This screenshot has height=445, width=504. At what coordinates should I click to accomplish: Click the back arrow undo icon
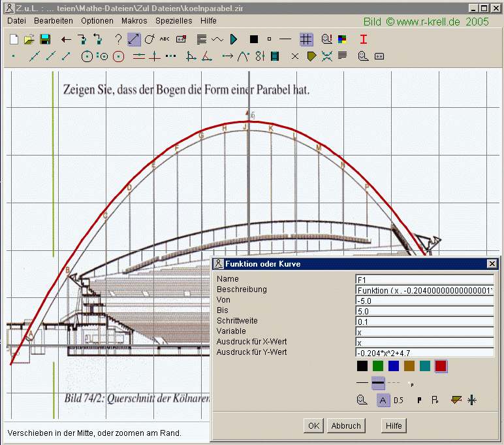click(x=66, y=39)
